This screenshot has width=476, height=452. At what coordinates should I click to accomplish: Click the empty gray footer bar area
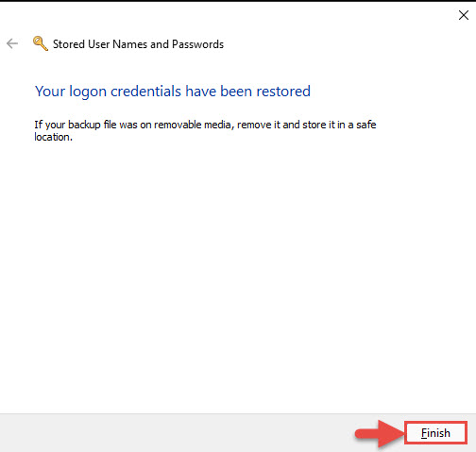177,433
